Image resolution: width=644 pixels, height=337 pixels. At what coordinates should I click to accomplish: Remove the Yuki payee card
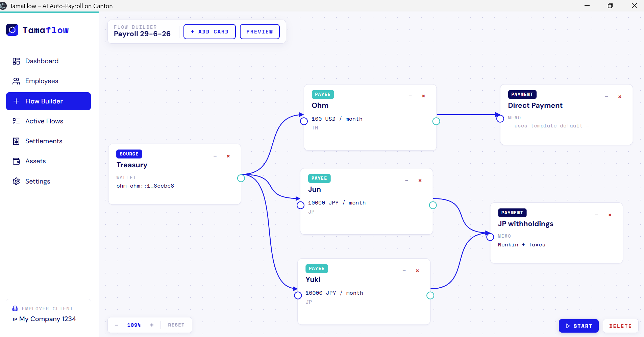[417, 271]
